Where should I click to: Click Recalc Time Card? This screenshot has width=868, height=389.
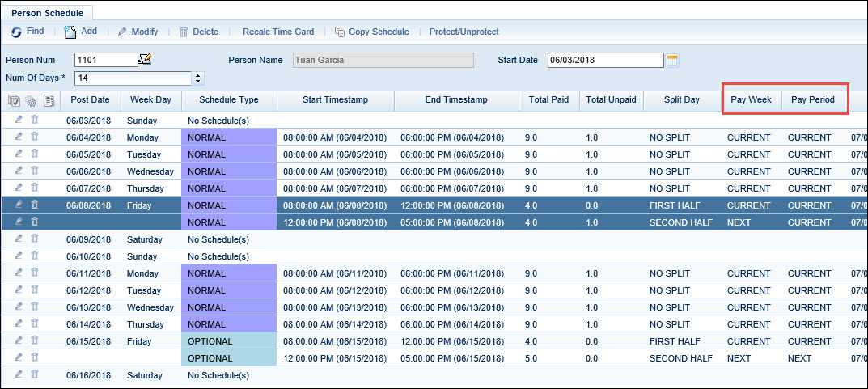(x=277, y=32)
